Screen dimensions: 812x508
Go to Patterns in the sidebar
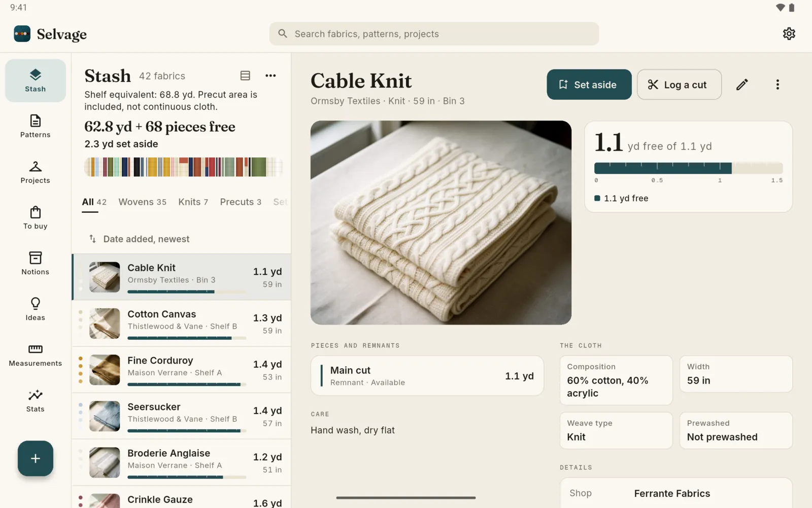pos(35,126)
